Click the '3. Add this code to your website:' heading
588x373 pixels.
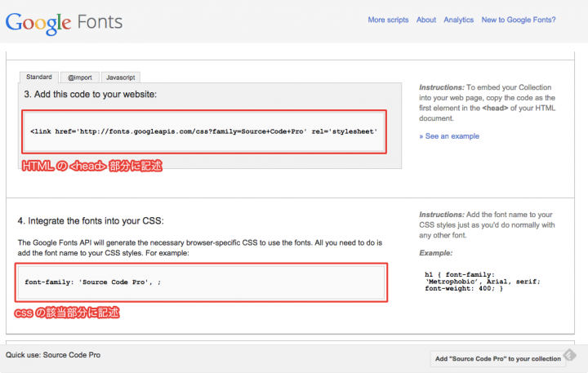[x=91, y=94]
